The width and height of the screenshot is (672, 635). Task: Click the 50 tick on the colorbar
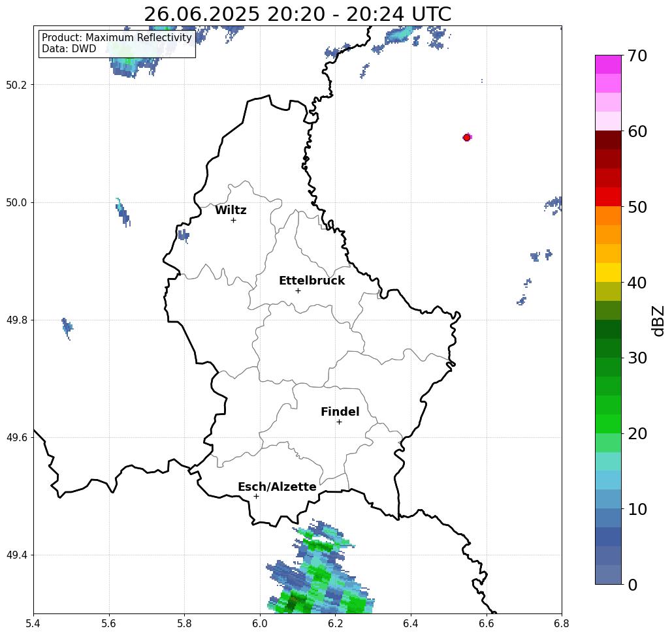tap(637, 207)
